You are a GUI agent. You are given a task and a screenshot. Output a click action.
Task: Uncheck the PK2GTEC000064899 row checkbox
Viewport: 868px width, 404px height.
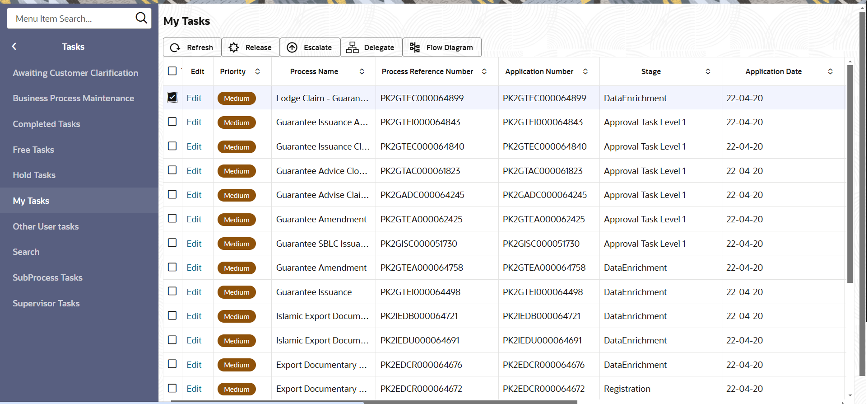pyautogui.click(x=172, y=97)
